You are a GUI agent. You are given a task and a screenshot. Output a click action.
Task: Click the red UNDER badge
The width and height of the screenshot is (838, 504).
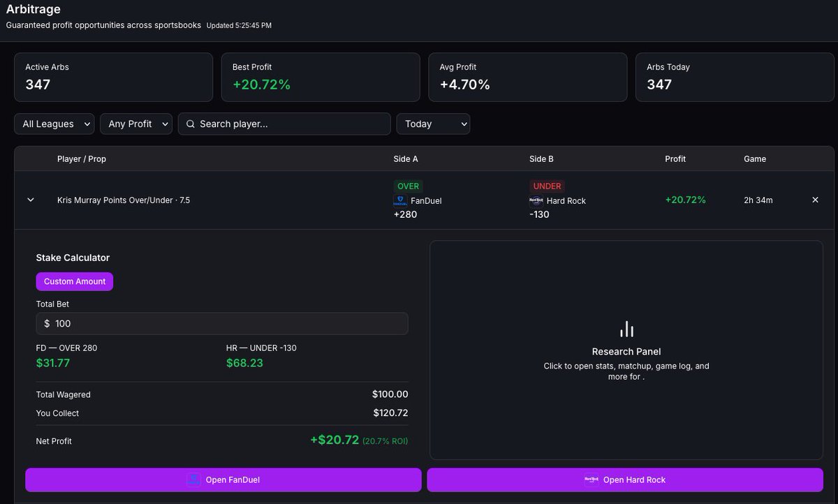(x=547, y=186)
